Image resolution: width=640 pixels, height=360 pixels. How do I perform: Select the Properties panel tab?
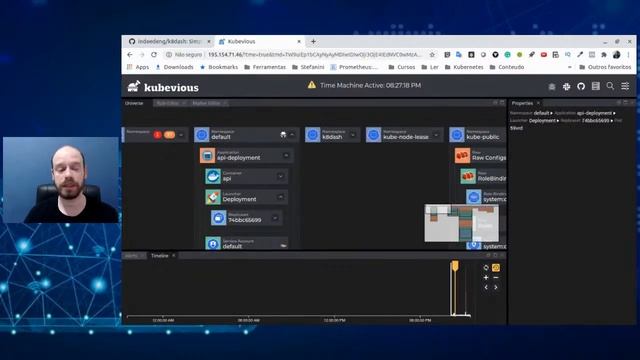(x=522, y=103)
